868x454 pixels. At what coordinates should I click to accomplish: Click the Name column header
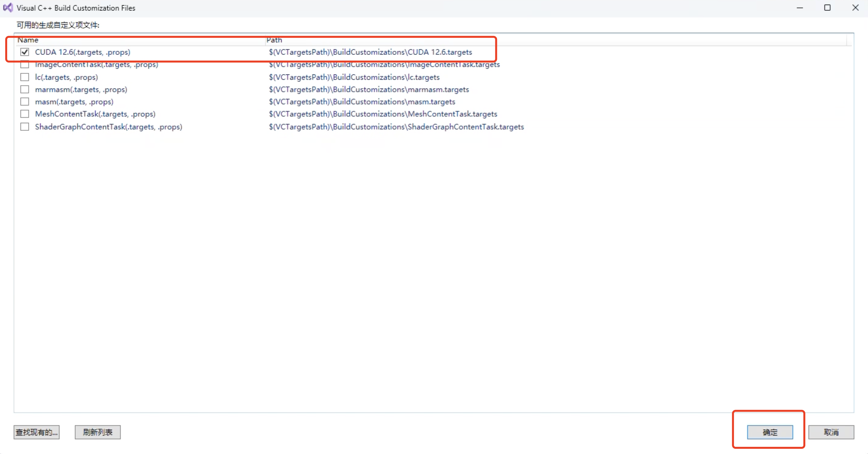[140, 40]
